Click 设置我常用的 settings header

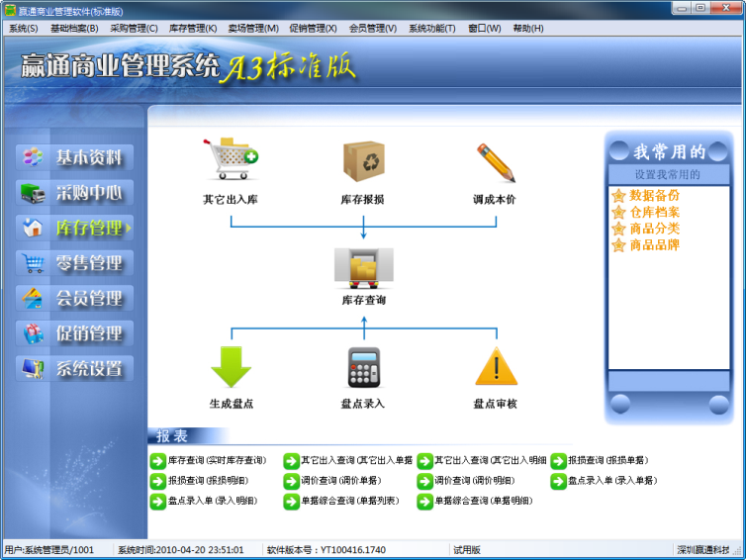(x=668, y=174)
